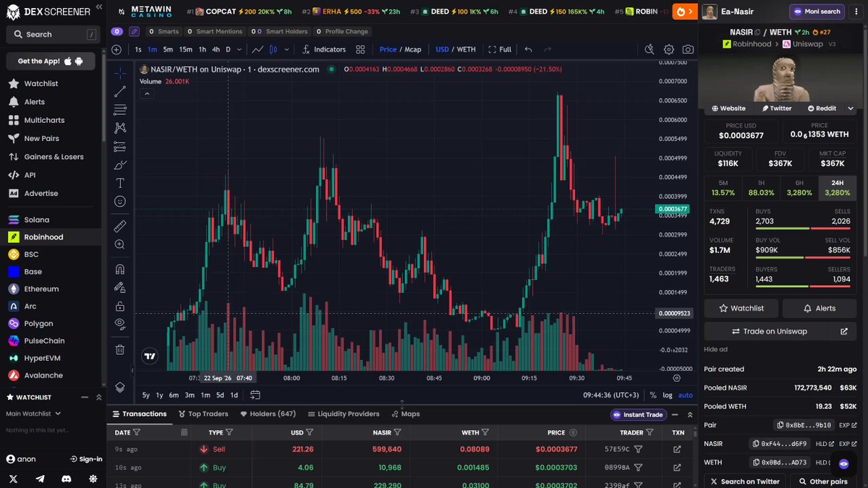Open the Indicators menu button
This screenshot has width=868, height=488.
point(324,49)
